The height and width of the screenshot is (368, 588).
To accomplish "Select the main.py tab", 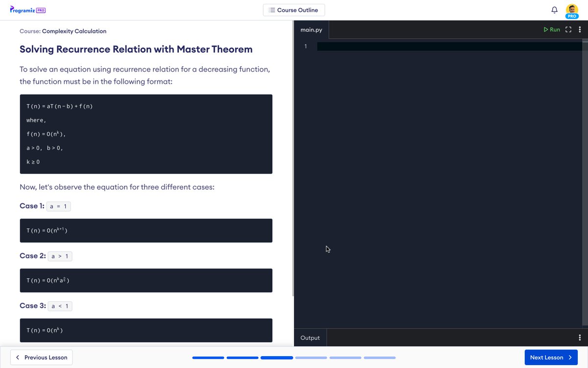I will pyautogui.click(x=312, y=29).
